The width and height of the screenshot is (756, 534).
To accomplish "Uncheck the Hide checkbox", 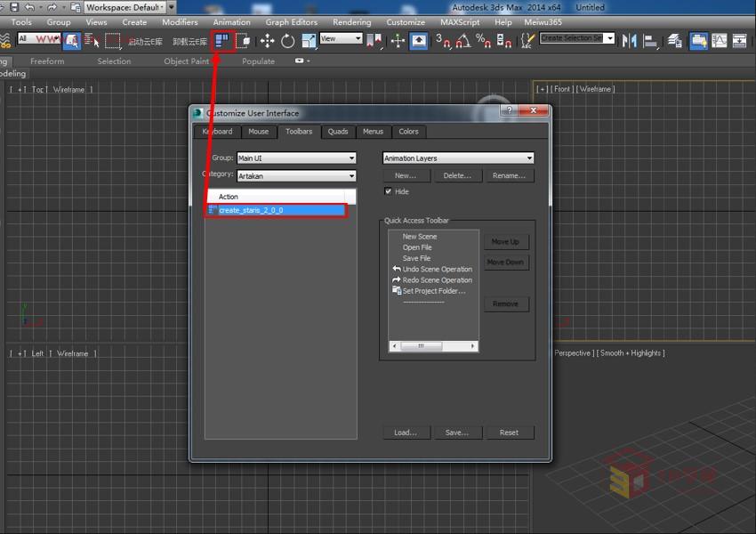I will tap(388, 191).
